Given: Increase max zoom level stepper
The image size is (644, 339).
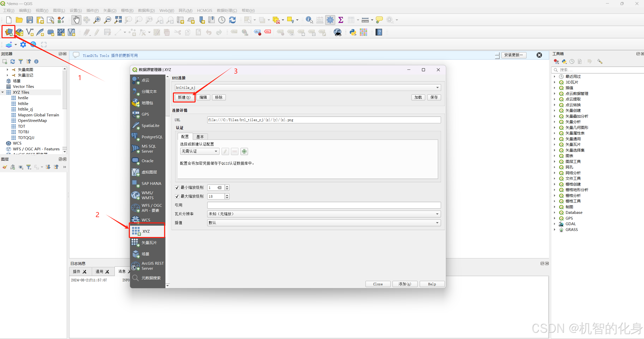Looking at the screenshot, I should (227, 195).
